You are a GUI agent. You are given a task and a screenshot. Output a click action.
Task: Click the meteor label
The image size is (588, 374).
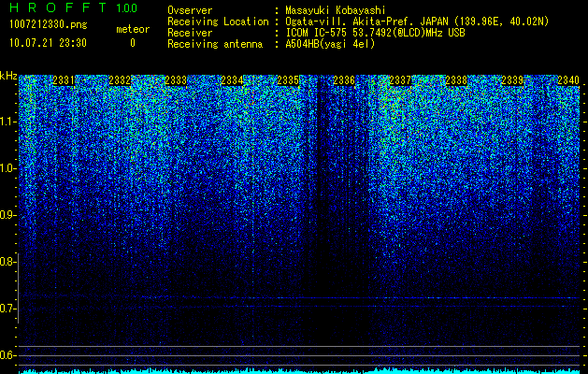tap(133, 29)
